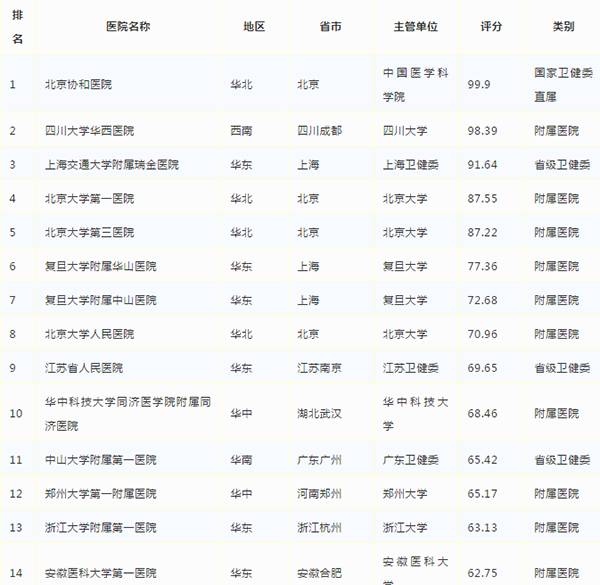Click the 医院名称 column header

(x=130, y=27)
